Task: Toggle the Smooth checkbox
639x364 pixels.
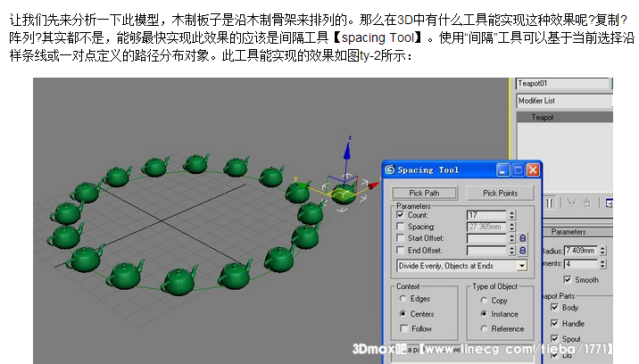Action: 568,279
